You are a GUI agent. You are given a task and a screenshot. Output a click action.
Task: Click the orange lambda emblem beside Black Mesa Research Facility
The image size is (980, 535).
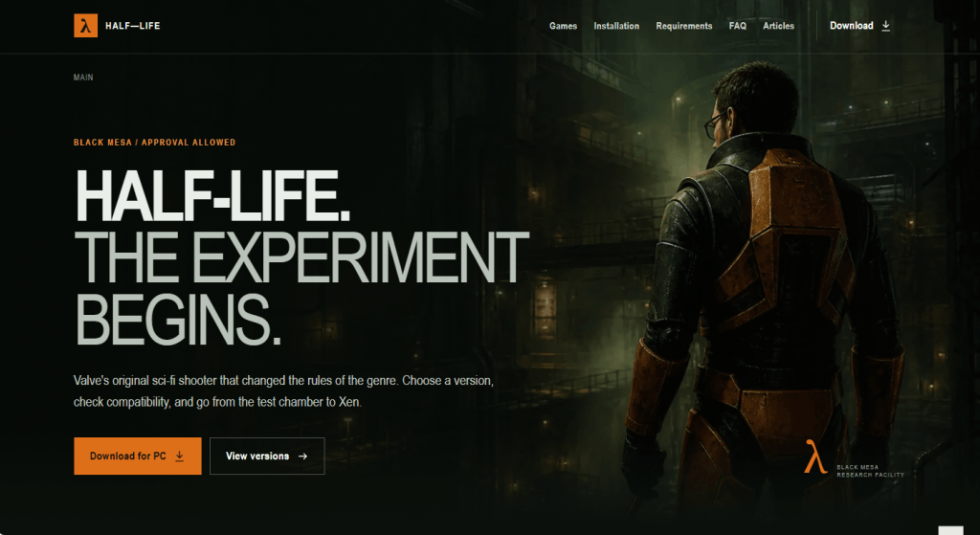(815, 457)
